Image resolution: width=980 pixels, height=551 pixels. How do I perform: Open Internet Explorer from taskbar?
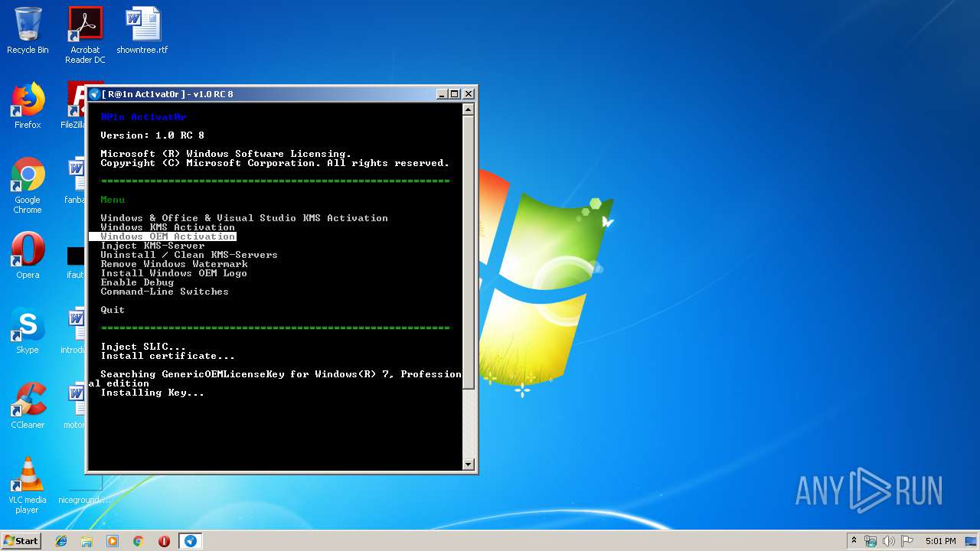pyautogui.click(x=61, y=541)
